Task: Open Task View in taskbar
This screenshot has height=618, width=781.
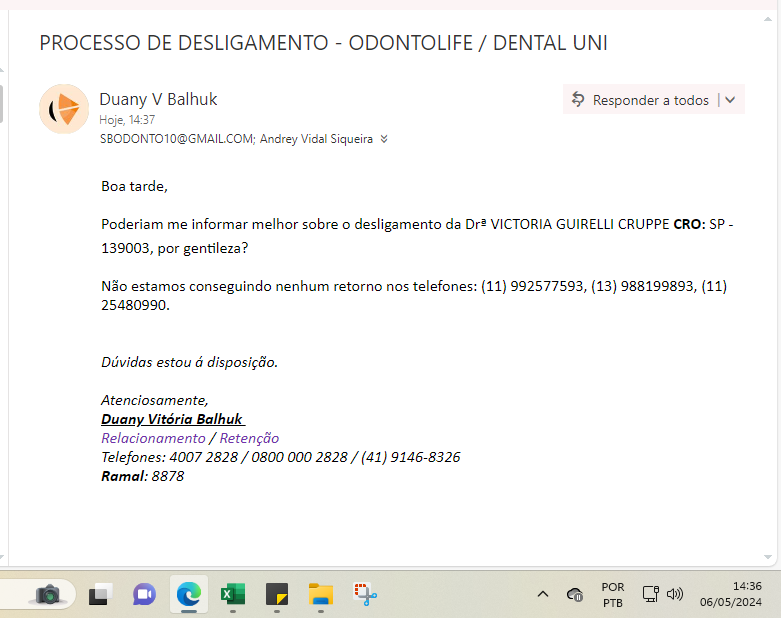Action: (100, 594)
